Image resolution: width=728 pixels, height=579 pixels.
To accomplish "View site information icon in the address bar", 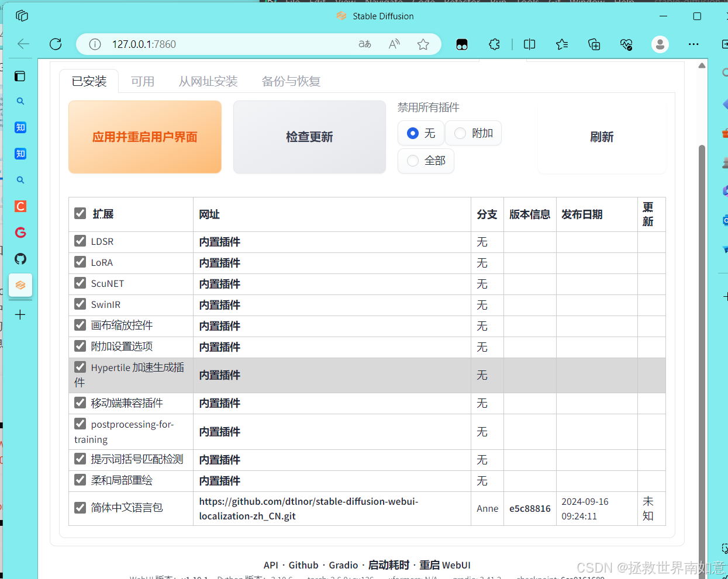I will click(95, 44).
